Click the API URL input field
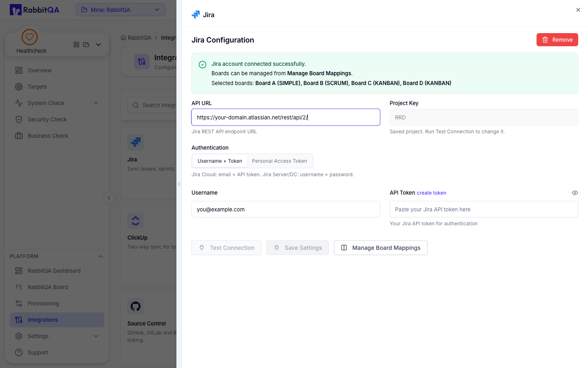The height and width of the screenshot is (368, 588). [286, 117]
